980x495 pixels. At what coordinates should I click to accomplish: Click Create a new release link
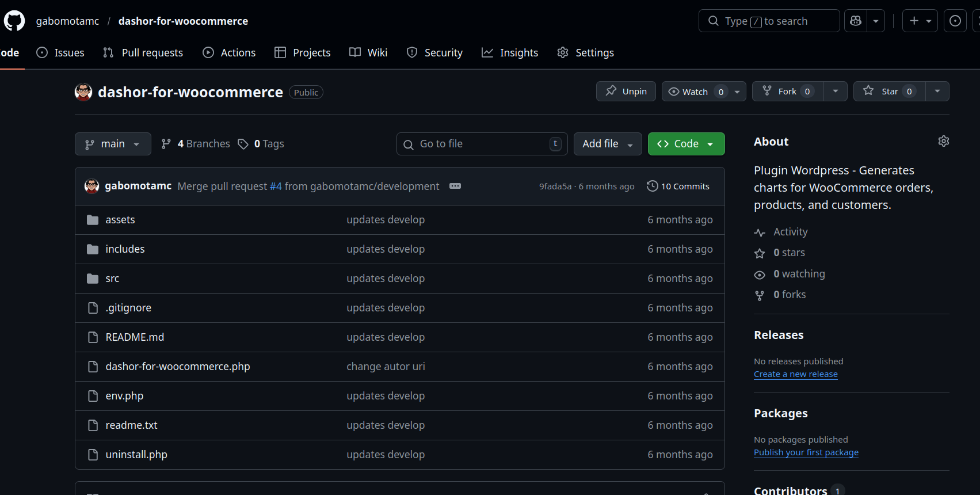[x=795, y=374]
